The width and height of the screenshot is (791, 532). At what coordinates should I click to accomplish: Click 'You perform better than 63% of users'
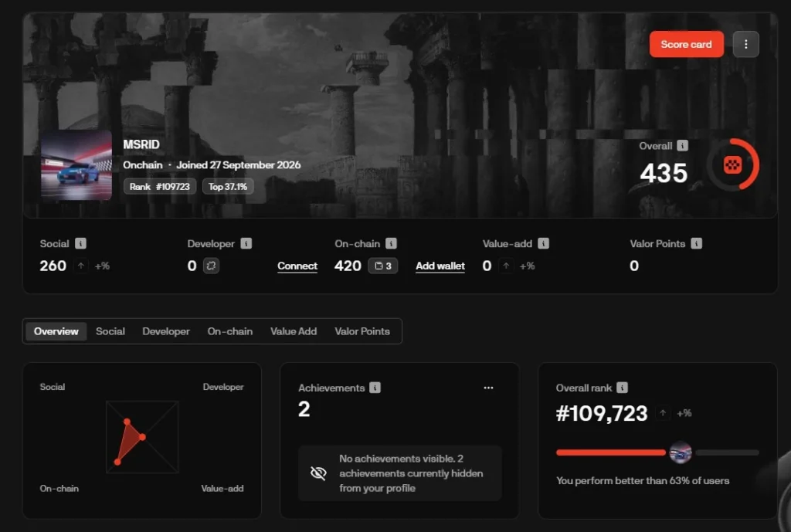point(643,480)
